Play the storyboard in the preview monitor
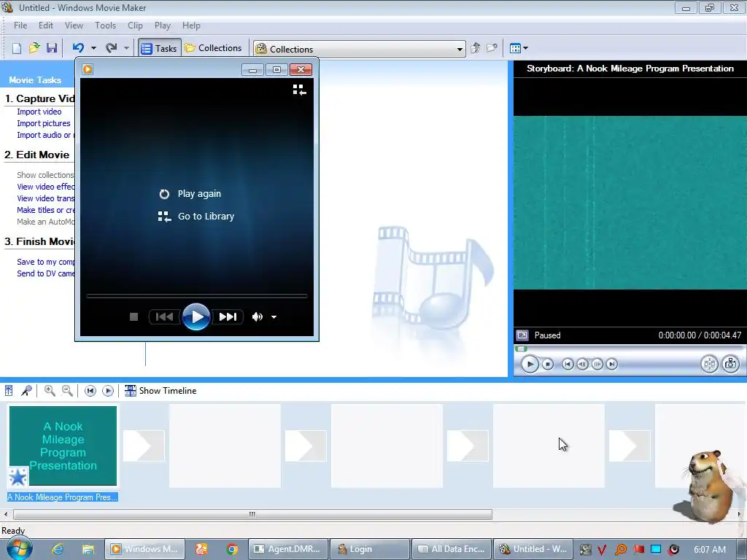Image resolution: width=747 pixels, height=560 pixels. [530, 365]
